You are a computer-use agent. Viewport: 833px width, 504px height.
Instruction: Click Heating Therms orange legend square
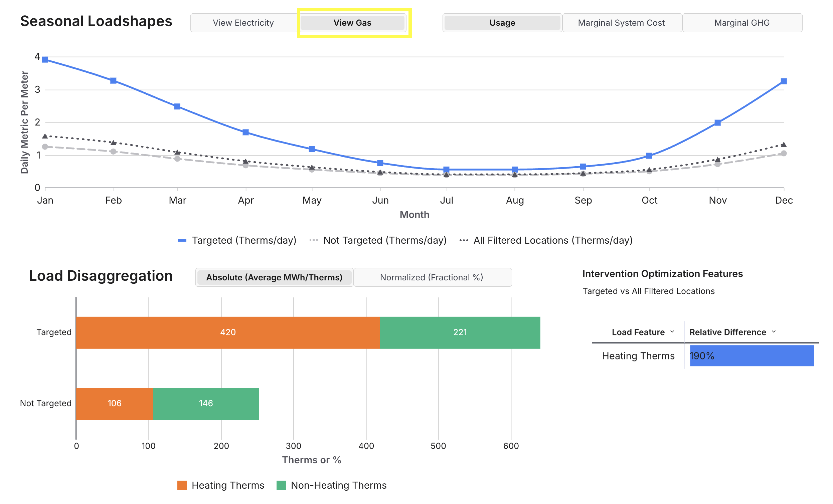[182, 485]
